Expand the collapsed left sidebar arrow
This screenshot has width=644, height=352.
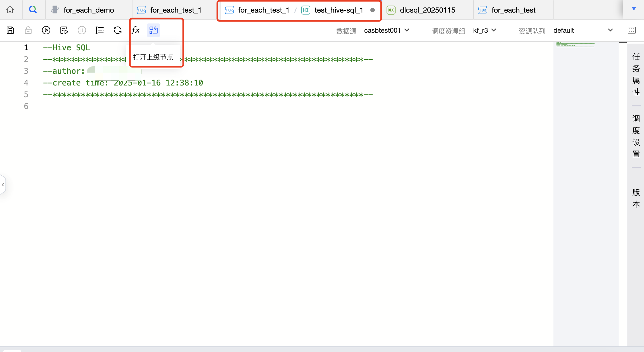tap(3, 185)
